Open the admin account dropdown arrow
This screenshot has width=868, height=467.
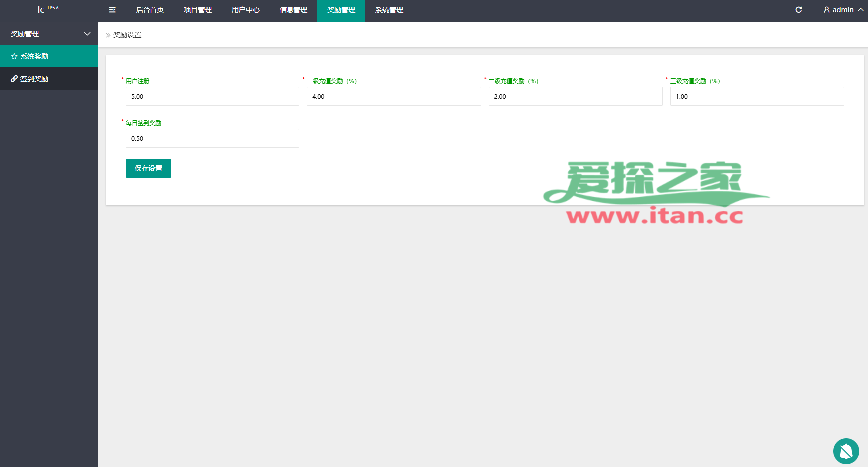pyautogui.click(x=861, y=10)
